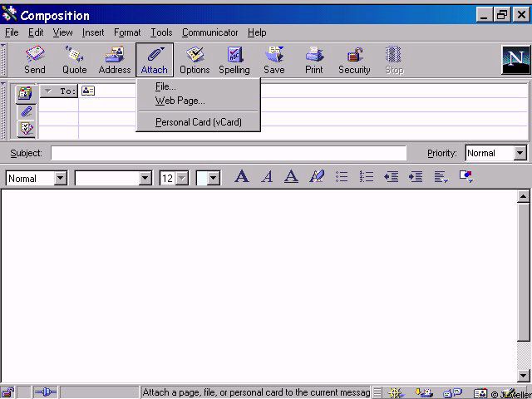532x399 pixels.
Task: Open the Options toolbar icon
Action: tap(195, 60)
